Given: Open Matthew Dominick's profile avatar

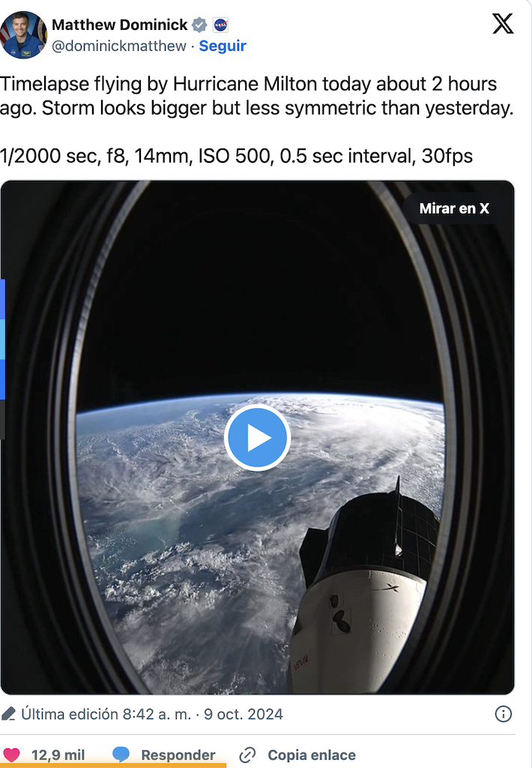Looking at the screenshot, I should [x=23, y=34].
